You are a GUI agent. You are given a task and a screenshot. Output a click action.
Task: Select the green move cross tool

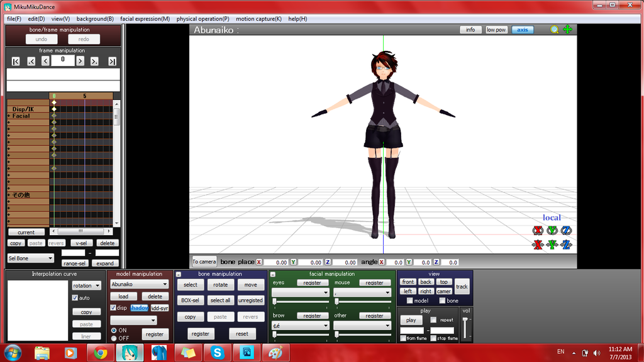(565, 30)
